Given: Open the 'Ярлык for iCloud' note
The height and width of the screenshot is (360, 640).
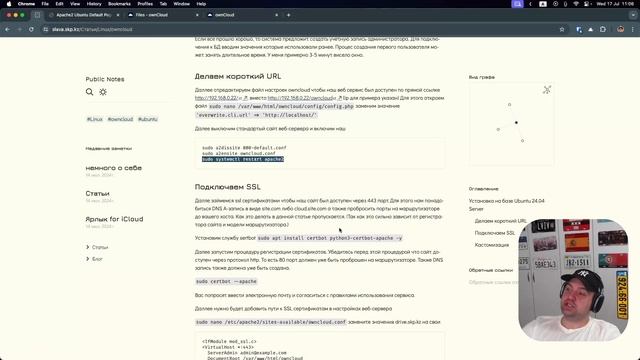Looking at the screenshot, I should point(114,219).
